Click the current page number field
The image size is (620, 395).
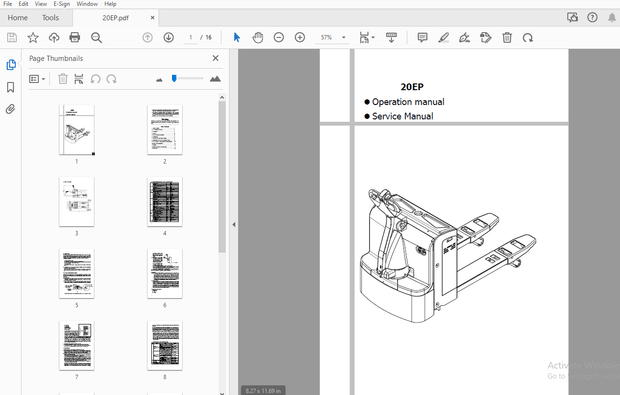coord(191,38)
